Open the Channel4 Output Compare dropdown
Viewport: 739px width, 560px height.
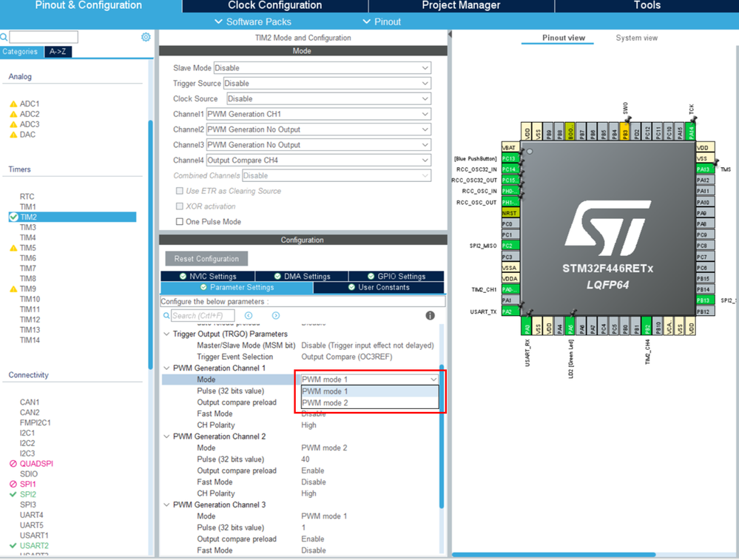tap(319, 161)
